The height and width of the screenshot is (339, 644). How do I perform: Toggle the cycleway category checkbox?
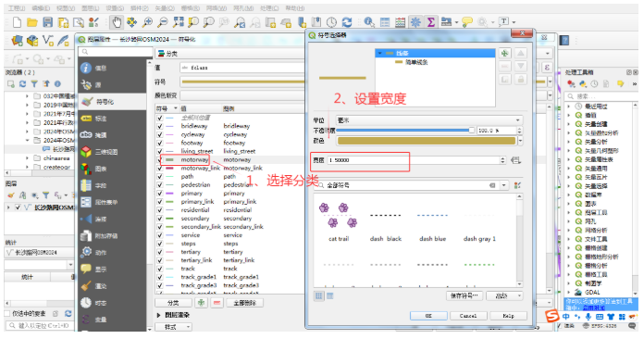(160, 134)
